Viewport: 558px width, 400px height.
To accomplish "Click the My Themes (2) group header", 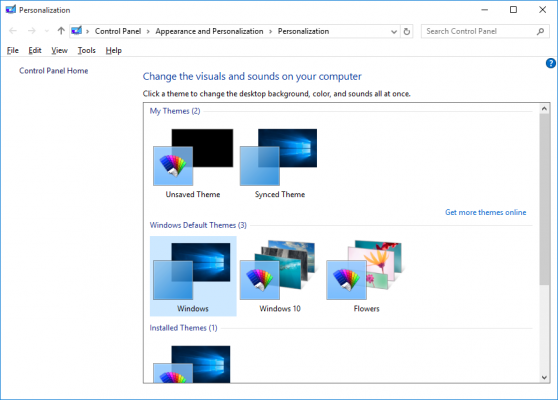I will coord(175,111).
